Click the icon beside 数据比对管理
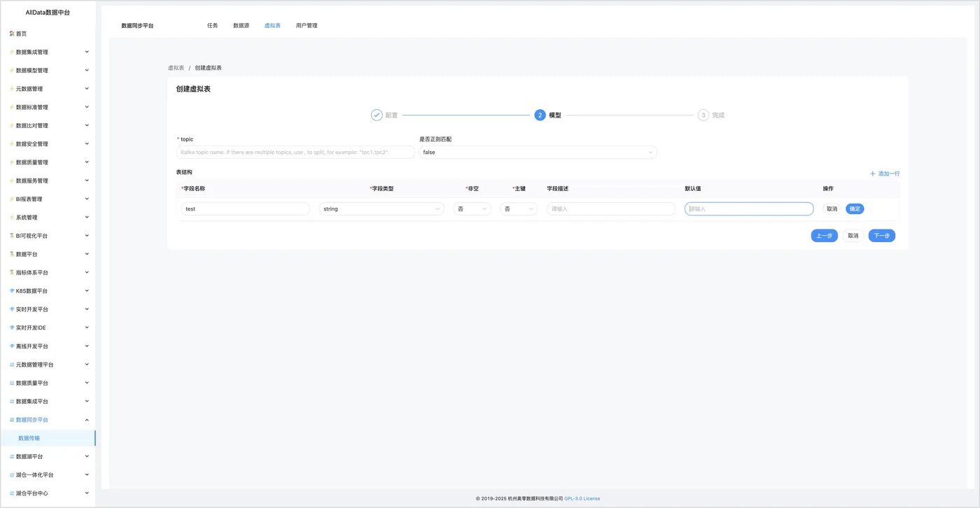This screenshot has width=980, height=508. click(12, 126)
